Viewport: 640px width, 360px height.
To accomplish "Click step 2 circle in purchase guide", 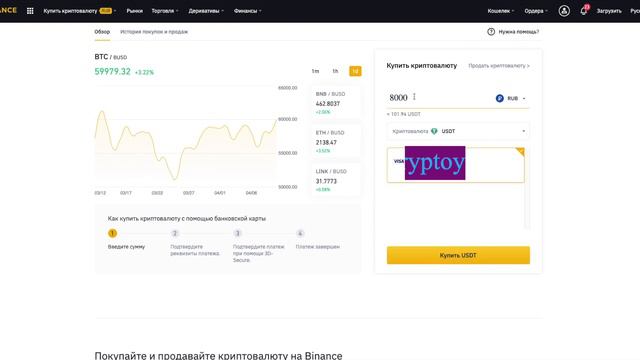I will [175, 233].
